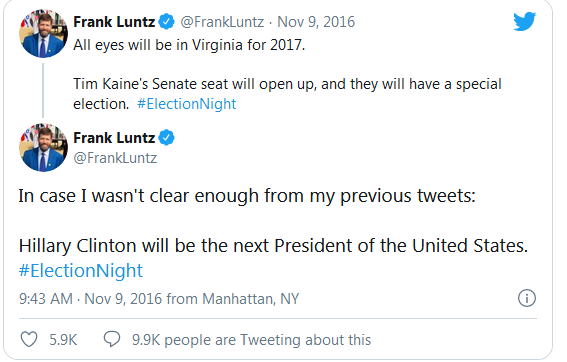Open @FrankLuntz handle in parent tweet
Viewport: 567px width, 362px height.
(222, 22)
